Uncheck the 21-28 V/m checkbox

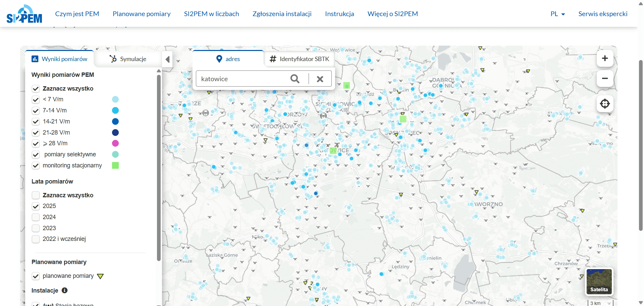pyautogui.click(x=36, y=133)
